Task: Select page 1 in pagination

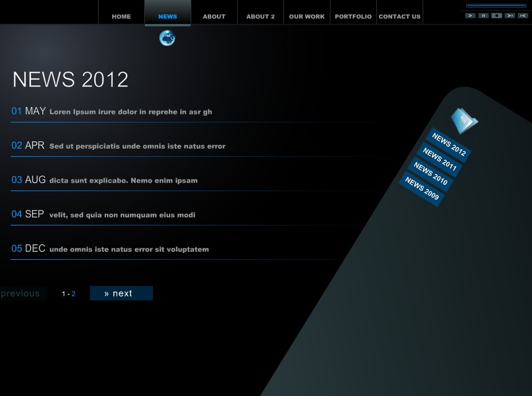Action: coord(64,294)
